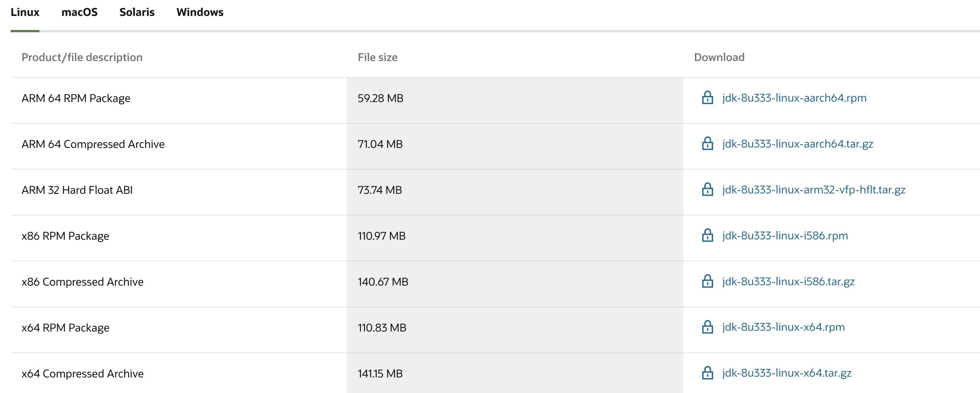The image size is (980, 393).
Task: Click lock icon beside jdk-8u333-linux-i586.rpm
Action: pos(707,236)
